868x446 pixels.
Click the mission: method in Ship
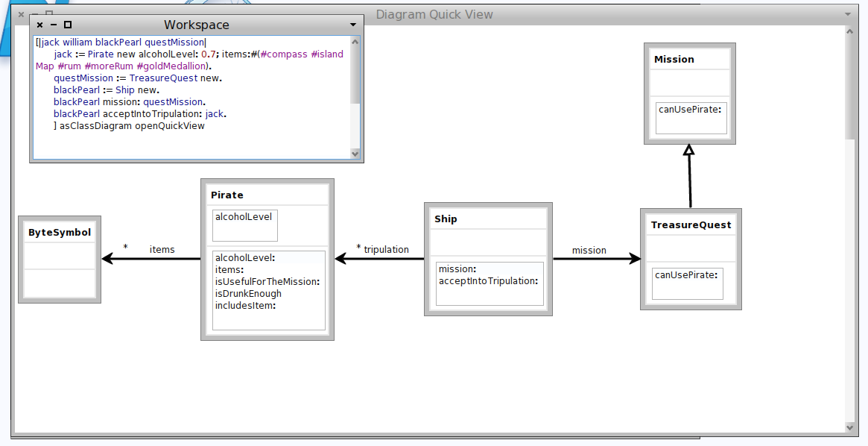click(x=457, y=269)
